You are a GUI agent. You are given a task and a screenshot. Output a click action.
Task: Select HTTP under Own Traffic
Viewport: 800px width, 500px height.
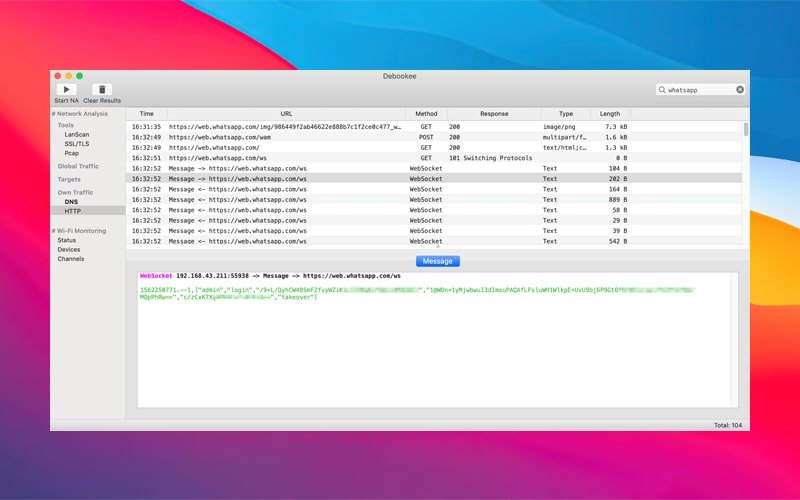[x=73, y=211]
